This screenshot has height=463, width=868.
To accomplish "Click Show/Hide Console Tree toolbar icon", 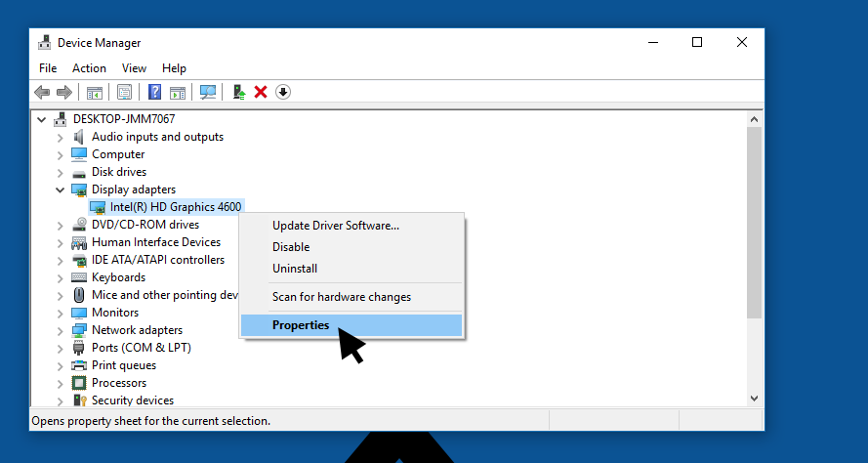I will coord(94,92).
